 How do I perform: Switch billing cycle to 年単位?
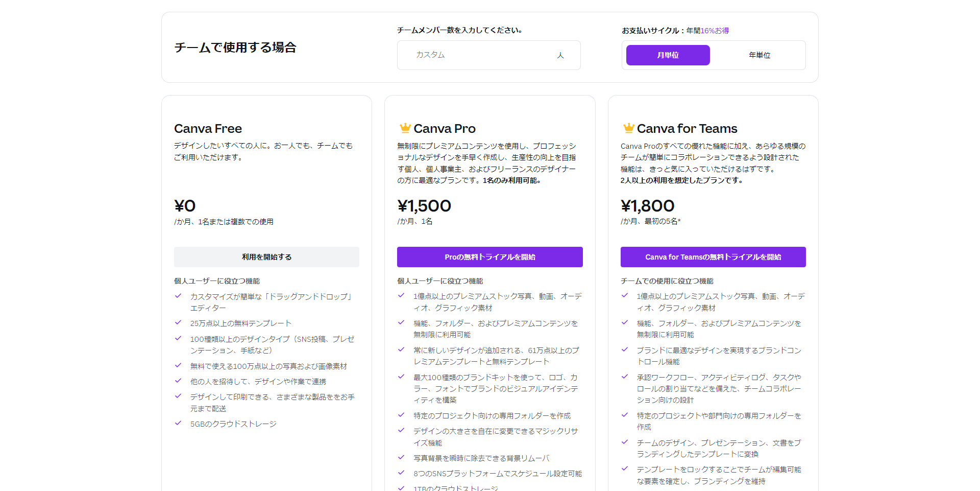759,55
